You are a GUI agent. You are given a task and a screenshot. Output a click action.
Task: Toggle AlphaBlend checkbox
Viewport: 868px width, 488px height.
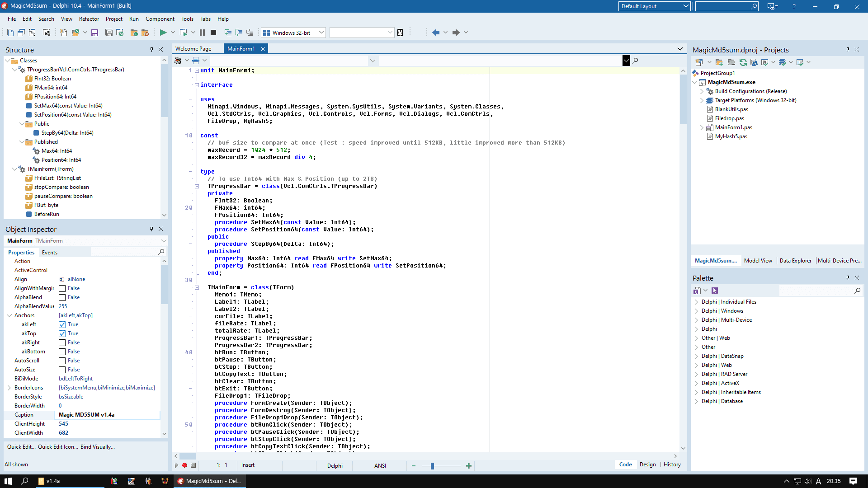[62, 297]
